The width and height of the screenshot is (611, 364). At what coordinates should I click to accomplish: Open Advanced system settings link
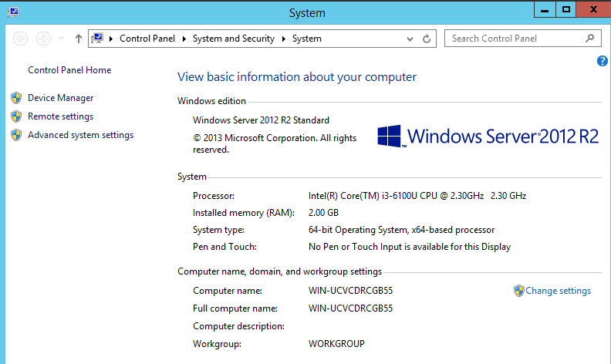click(80, 135)
